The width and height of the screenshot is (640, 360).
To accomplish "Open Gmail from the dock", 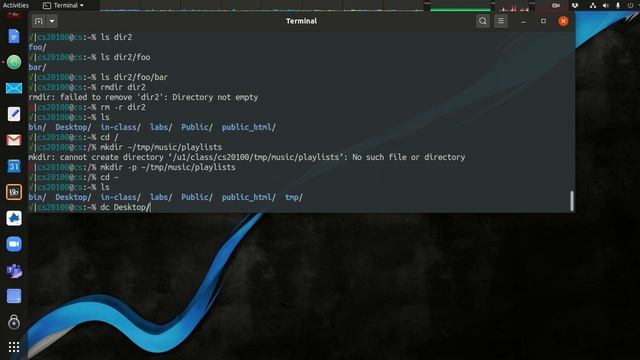I will pyautogui.click(x=14, y=140).
